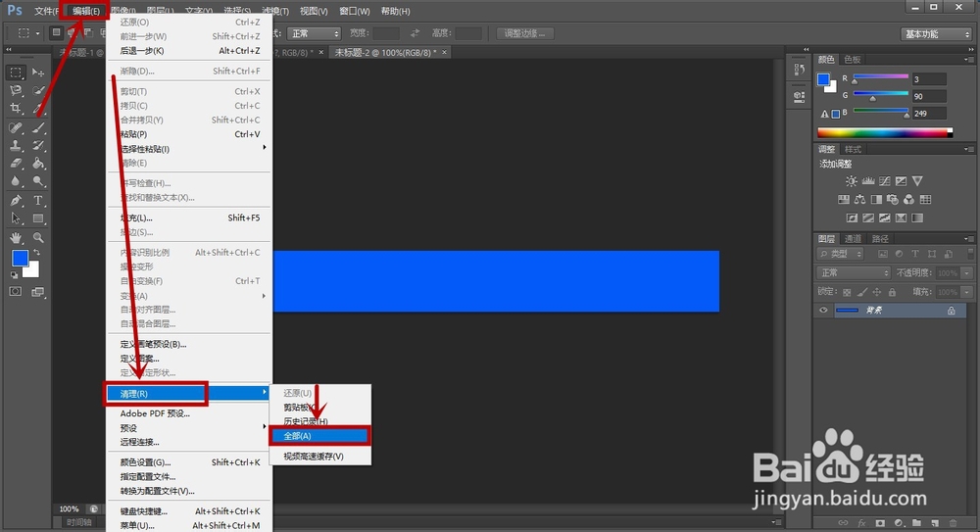Open the Color panel flyout menu
Image resolution: width=980 pixels, height=532 pixels.
tap(968, 60)
